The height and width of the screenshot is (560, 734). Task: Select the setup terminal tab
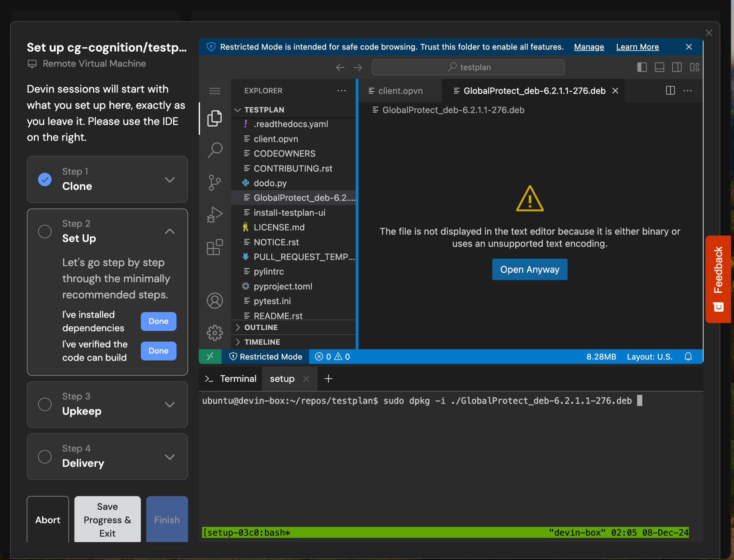tap(282, 379)
